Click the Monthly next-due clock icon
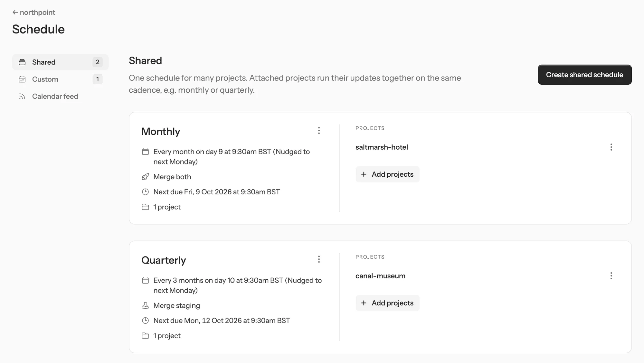 coord(145,192)
